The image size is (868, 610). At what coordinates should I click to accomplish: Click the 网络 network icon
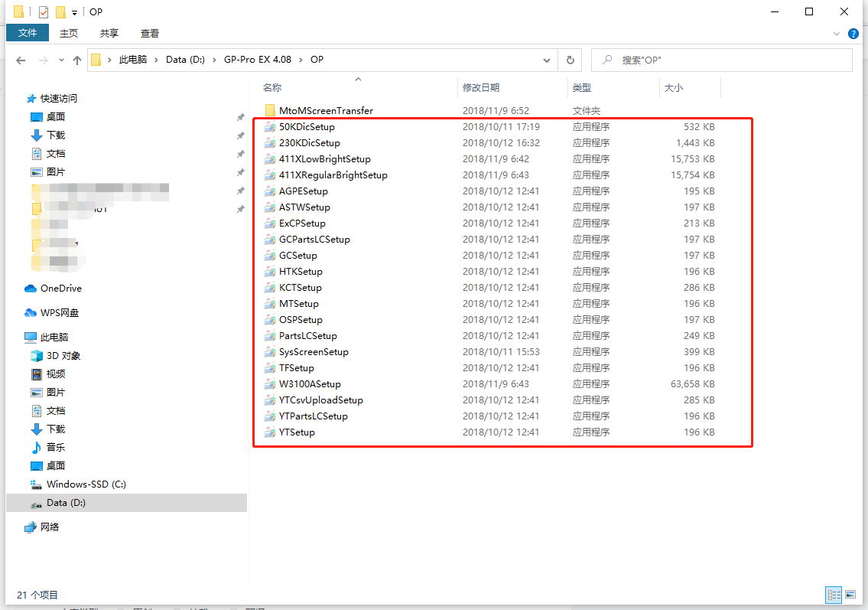[31, 527]
